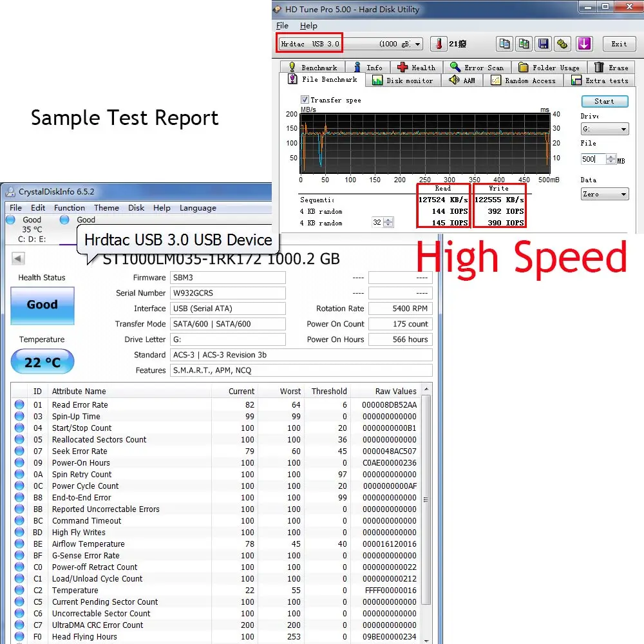Image resolution: width=644 pixels, height=644 pixels.
Task: Click the thermometer temperature icon in HD Tune
Action: 439,44
